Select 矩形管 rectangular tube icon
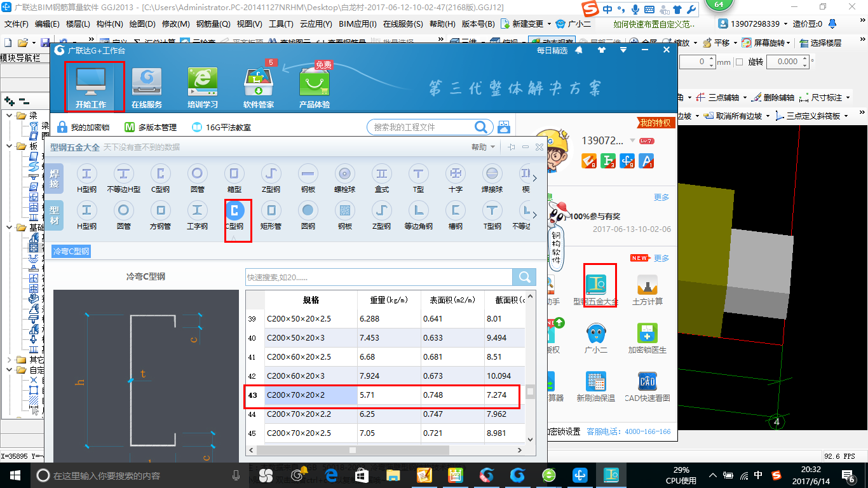868x488 pixels. (271, 210)
